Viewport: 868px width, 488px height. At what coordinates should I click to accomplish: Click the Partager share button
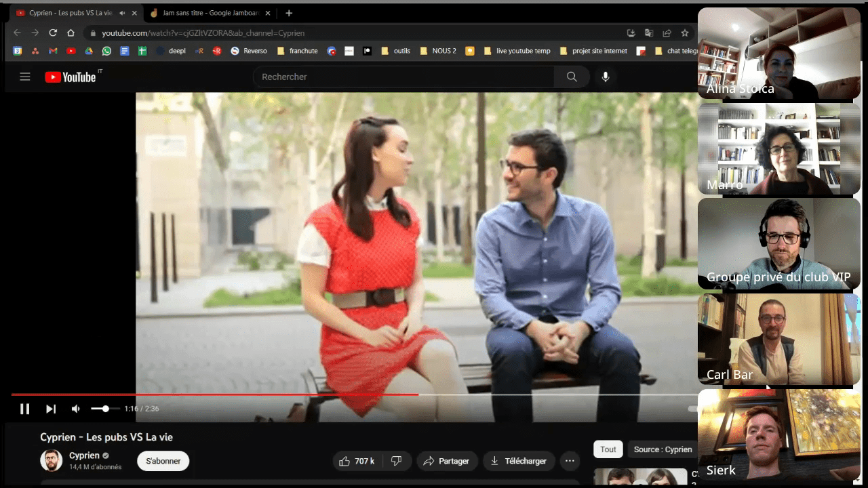(447, 461)
